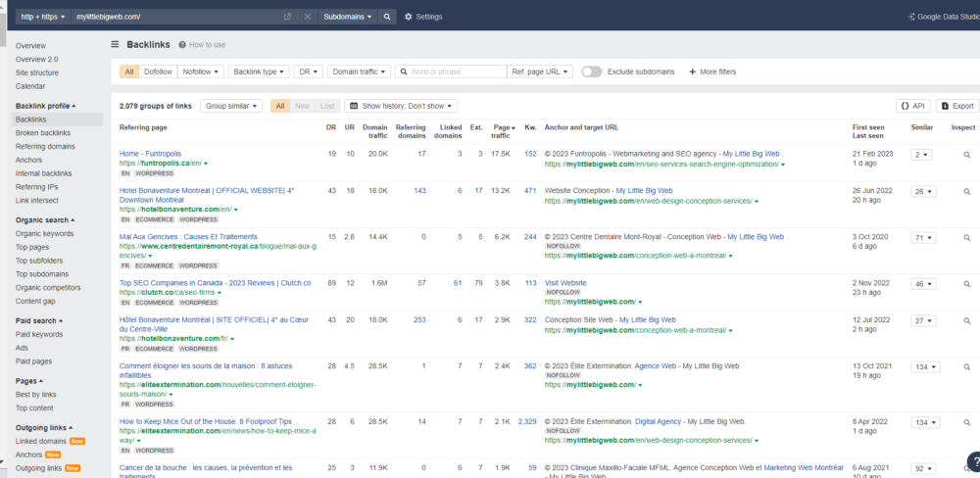Click the mylittlebigweb.com URL field

pyautogui.click(x=175, y=17)
